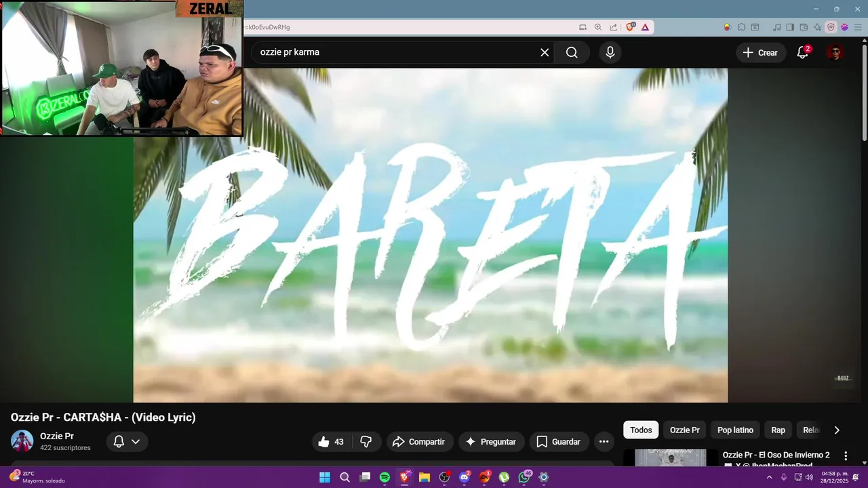Click the '422 suscriptores' text

(65, 448)
